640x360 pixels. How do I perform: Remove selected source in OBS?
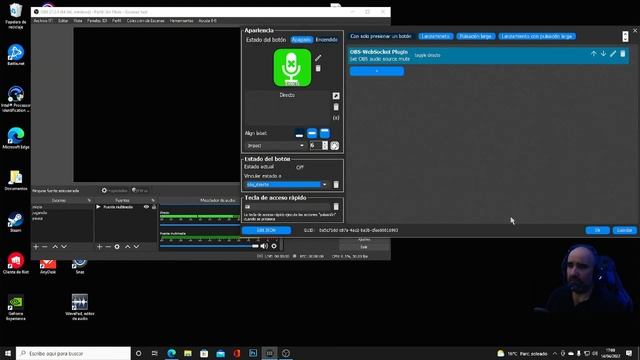(108, 247)
